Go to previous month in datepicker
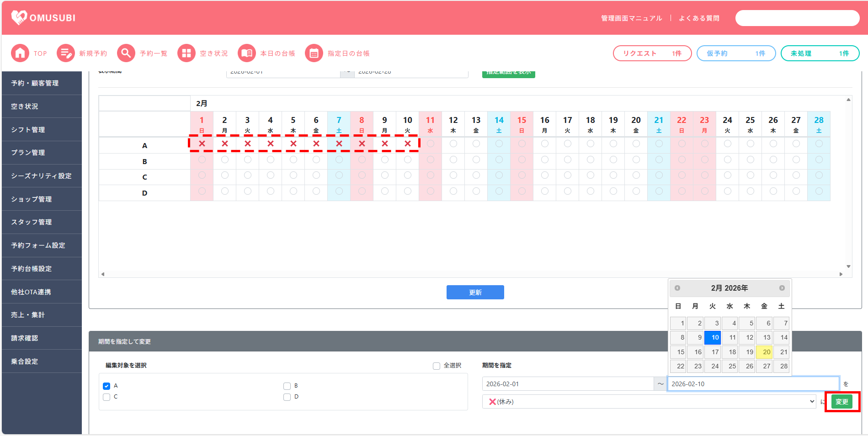 click(677, 288)
